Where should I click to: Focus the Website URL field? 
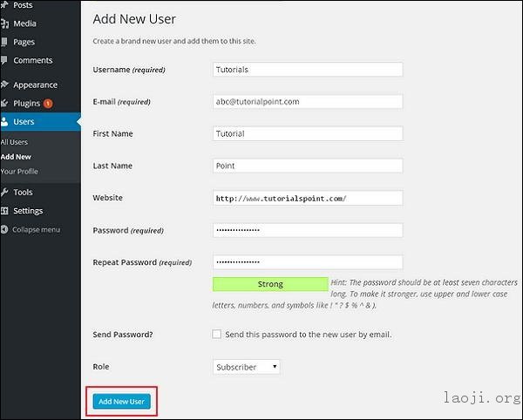coord(308,198)
